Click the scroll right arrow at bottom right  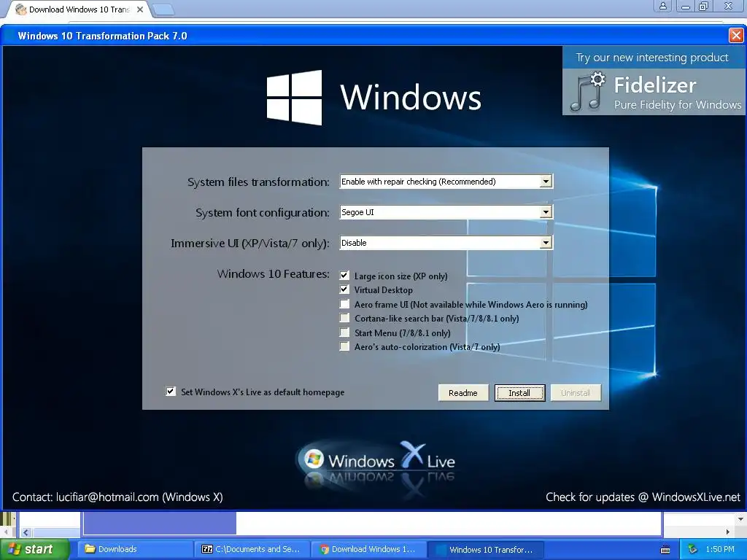[727, 532]
